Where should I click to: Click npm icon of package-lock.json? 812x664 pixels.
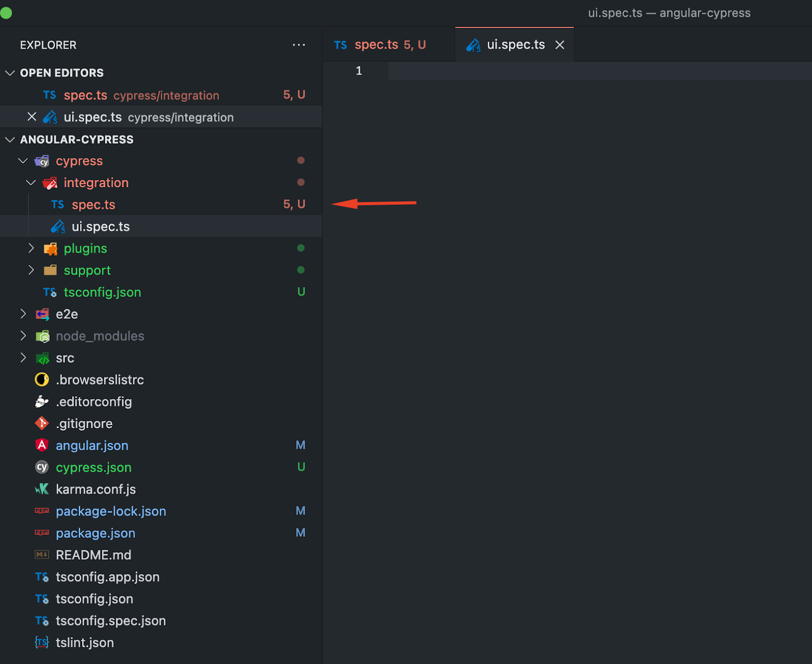tap(42, 511)
